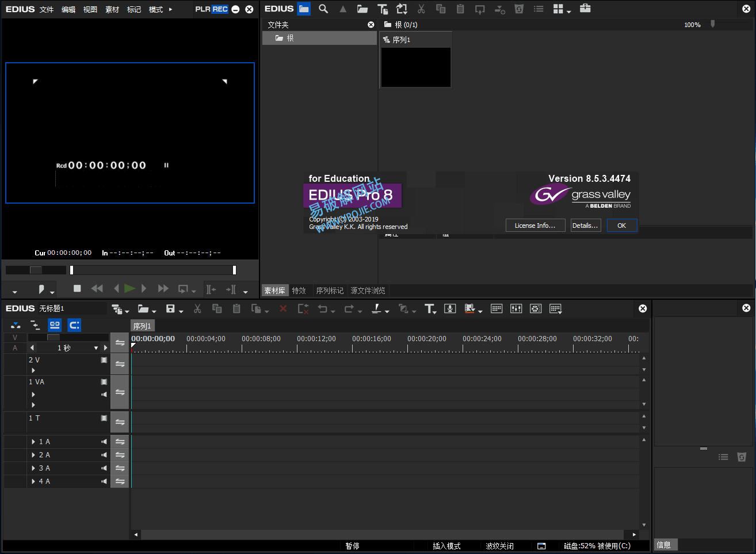Switch to the 源文件浏览 tab
The height and width of the screenshot is (554, 756).
(x=368, y=291)
